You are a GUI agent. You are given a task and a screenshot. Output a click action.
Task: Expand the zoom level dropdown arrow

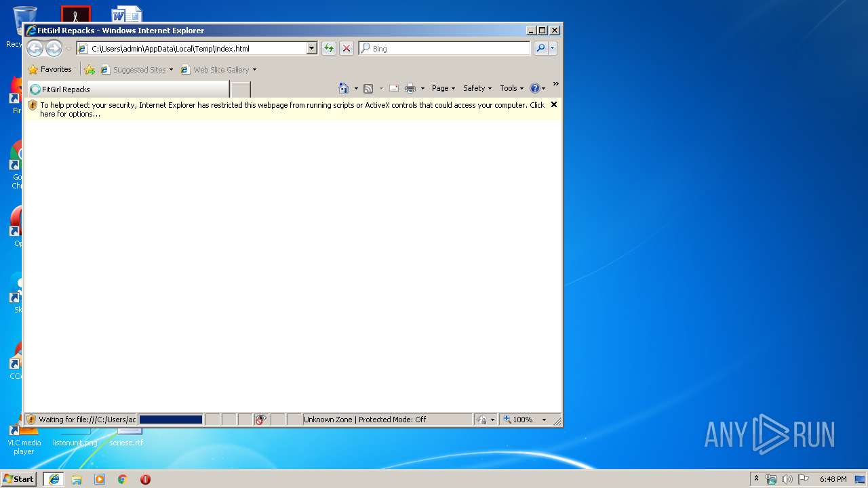pyautogui.click(x=544, y=420)
